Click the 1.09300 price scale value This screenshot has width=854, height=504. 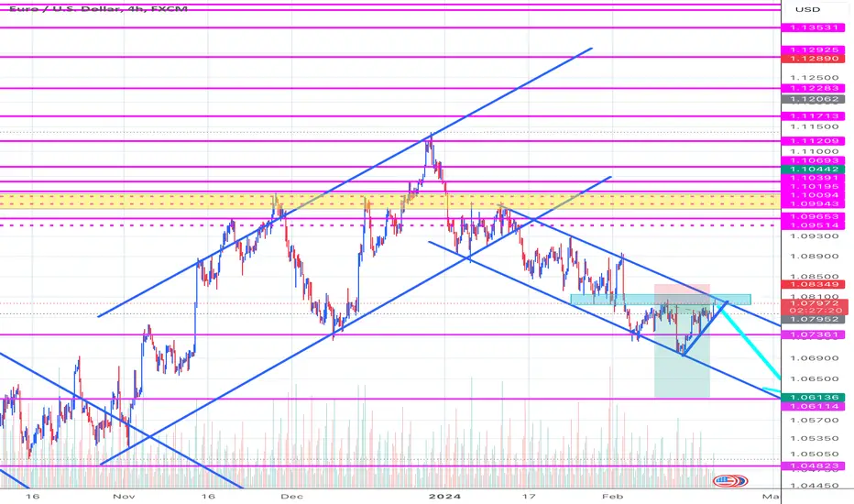pos(815,236)
